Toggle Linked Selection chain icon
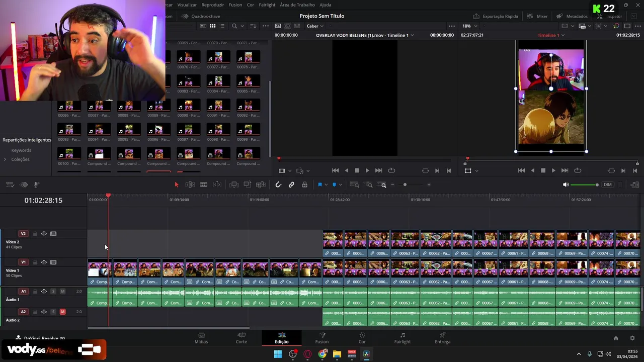This screenshot has height=362, width=644. coord(291,185)
